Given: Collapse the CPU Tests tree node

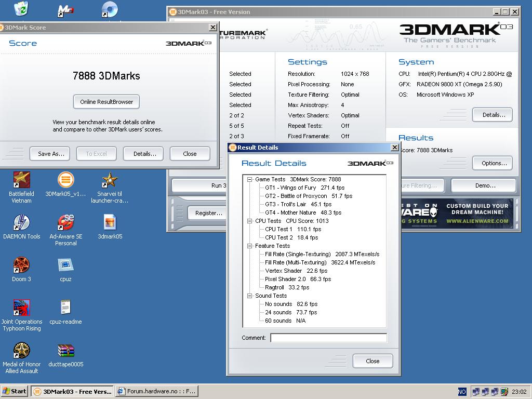Looking at the screenshot, I should pyautogui.click(x=250, y=221).
